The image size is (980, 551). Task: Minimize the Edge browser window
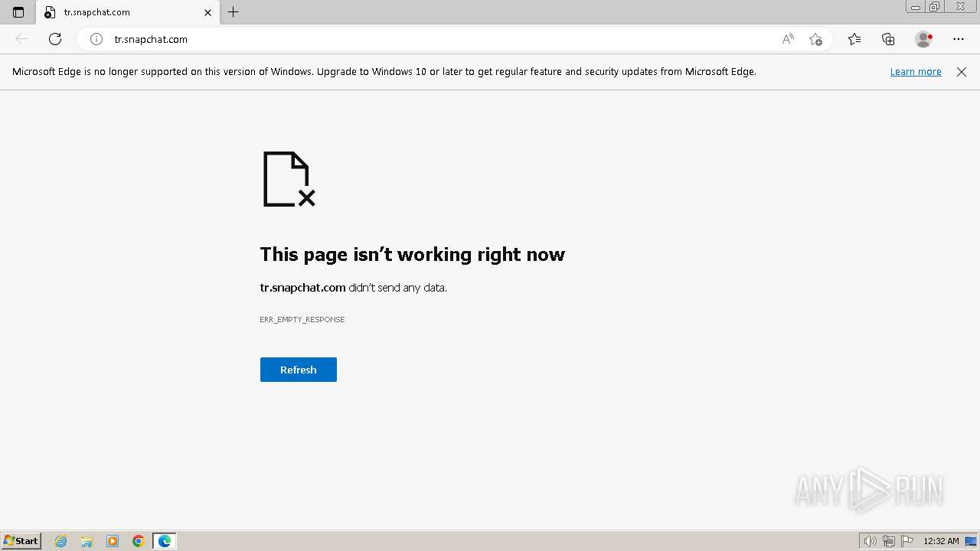tap(916, 7)
